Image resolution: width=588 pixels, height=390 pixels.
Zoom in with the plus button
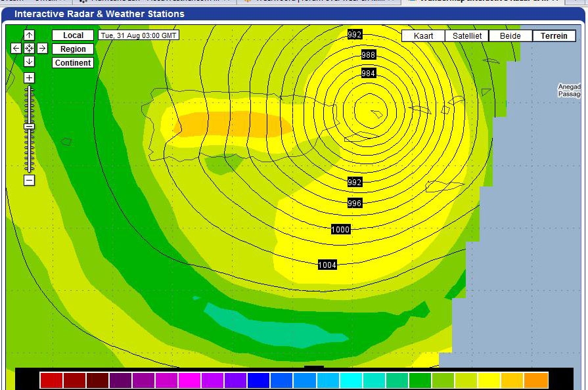pyautogui.click(x=30, y=78)
